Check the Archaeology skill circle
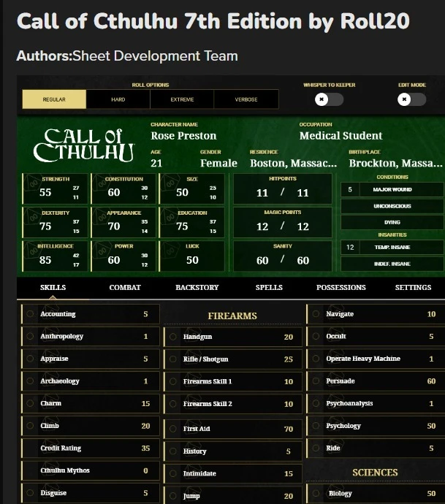 coord(30,381)
